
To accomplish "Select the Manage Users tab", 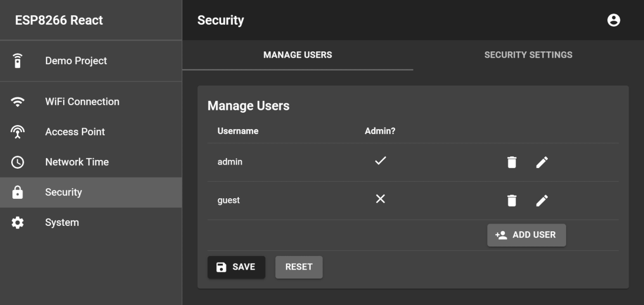I will 297,55.
